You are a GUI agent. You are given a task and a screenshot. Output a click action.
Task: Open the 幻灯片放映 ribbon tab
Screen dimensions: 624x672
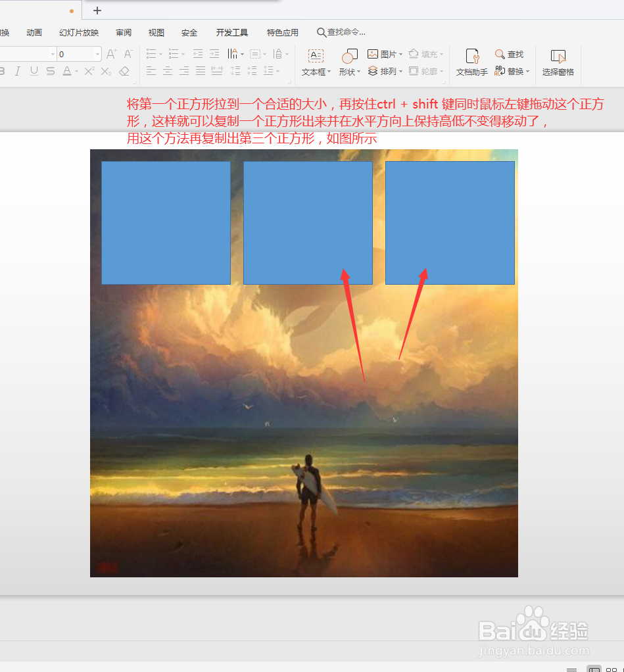point(79,33)
